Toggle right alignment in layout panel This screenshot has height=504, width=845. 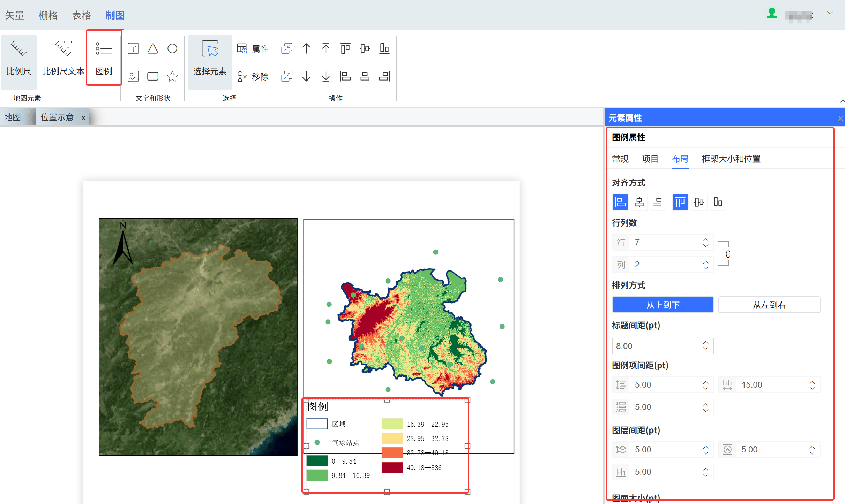pyautogui.click(x=658, y=202)
